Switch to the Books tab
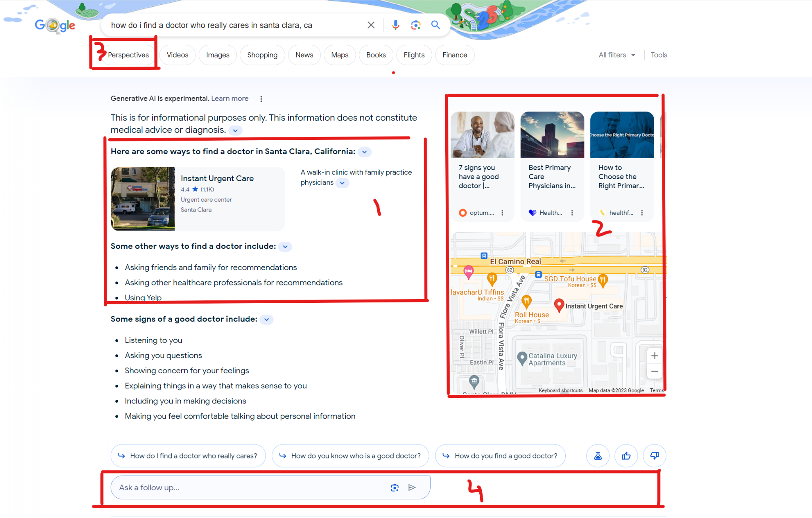Screen dimensions: 812x518 [376, 55]
